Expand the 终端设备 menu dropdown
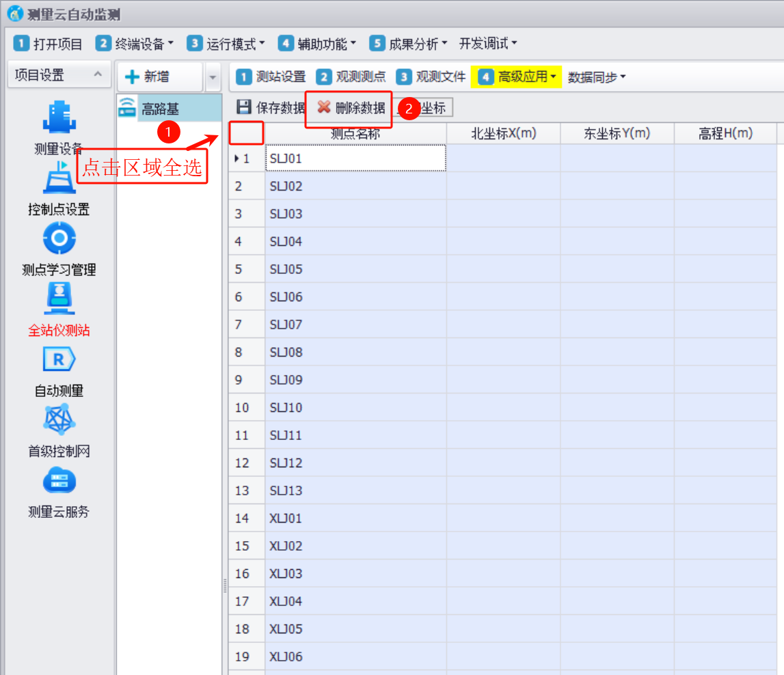Viewport: 784px width, 675px height. tap(135, 44)
